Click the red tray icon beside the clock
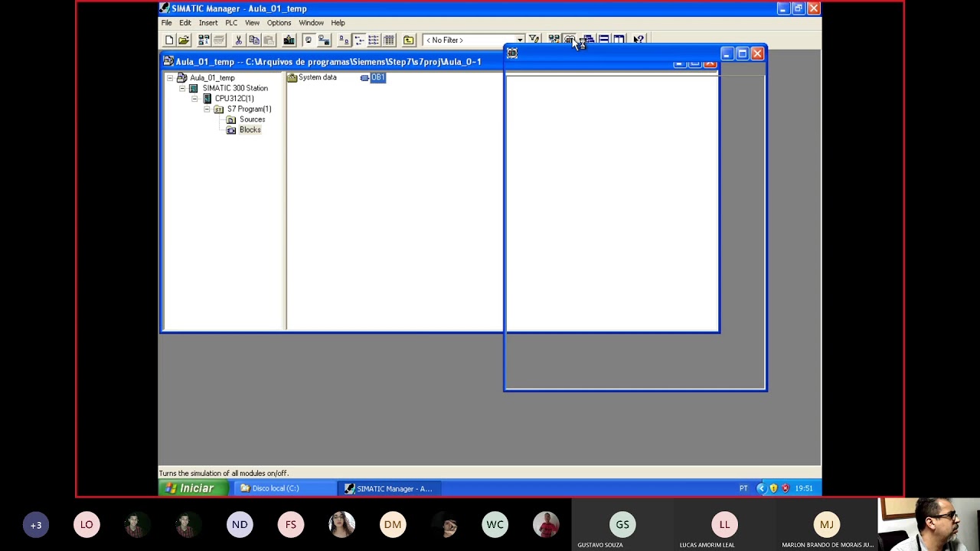 (x=785, y=488)
